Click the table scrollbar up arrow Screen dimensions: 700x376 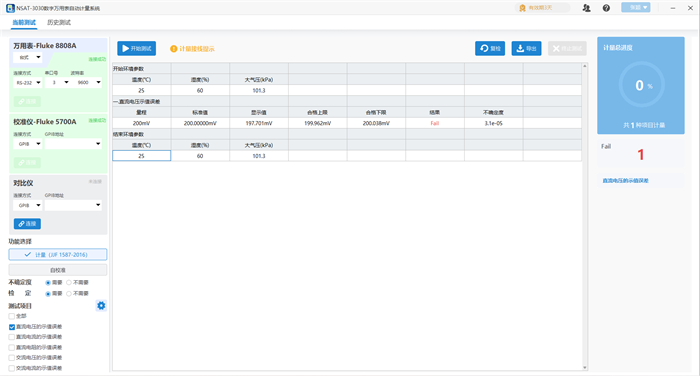click(585, 66)
